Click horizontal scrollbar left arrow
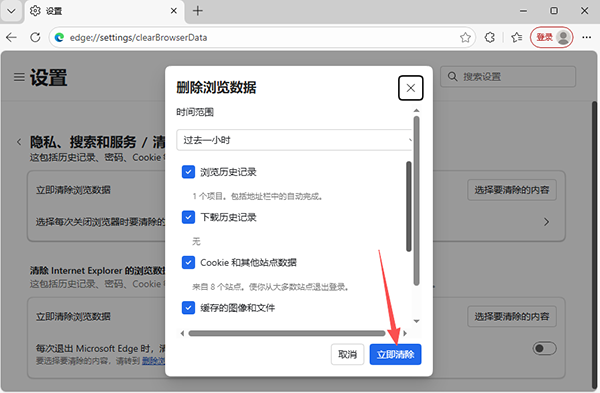Screen dimensions: 600x393 (182, 333)
